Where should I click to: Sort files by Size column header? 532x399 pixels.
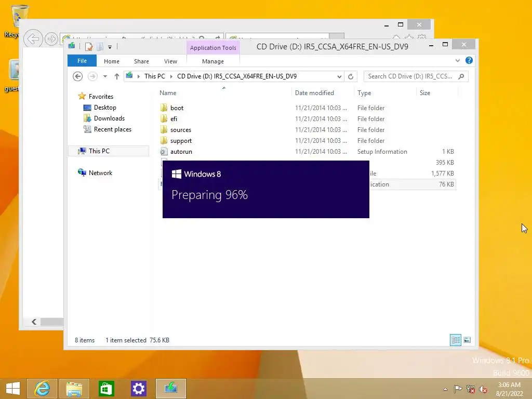tap(425, 93)
